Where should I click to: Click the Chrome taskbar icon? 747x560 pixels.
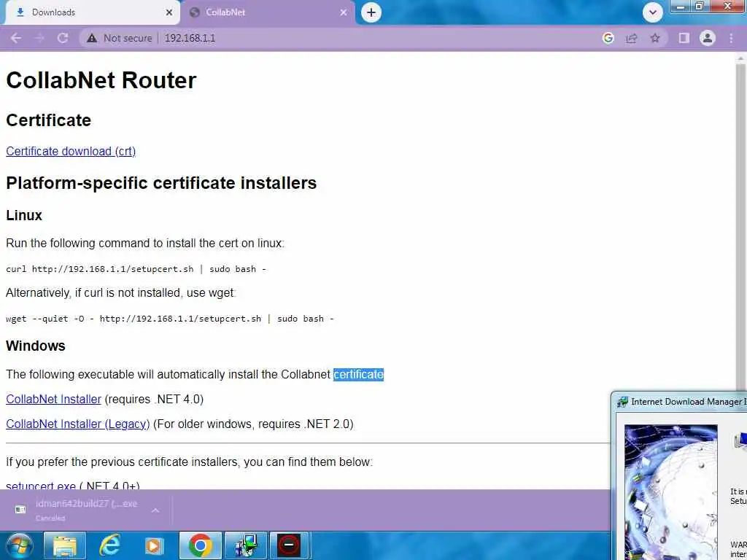click(200, 545)
